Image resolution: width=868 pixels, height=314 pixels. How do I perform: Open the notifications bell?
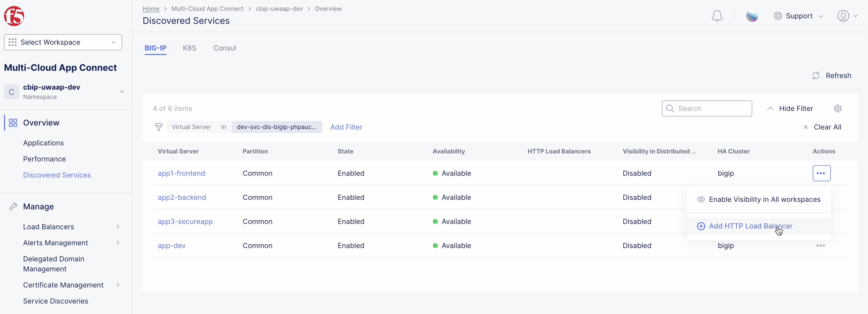(717, 16)
